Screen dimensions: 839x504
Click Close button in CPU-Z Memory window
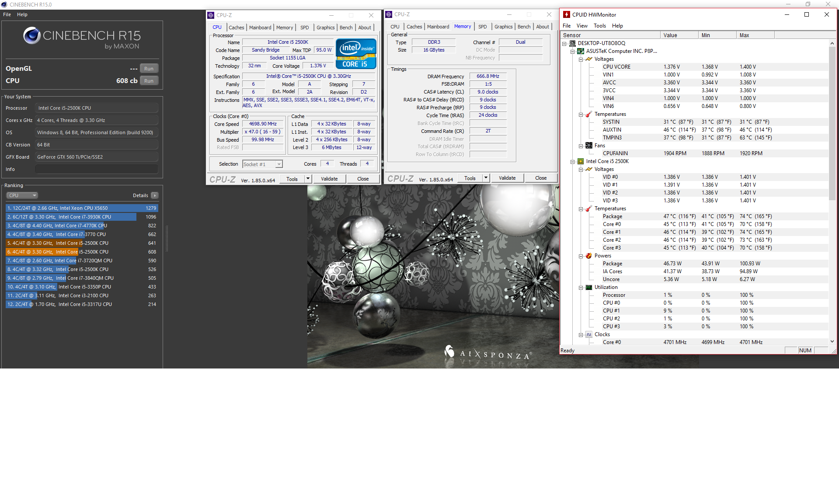tap(541, 178)
